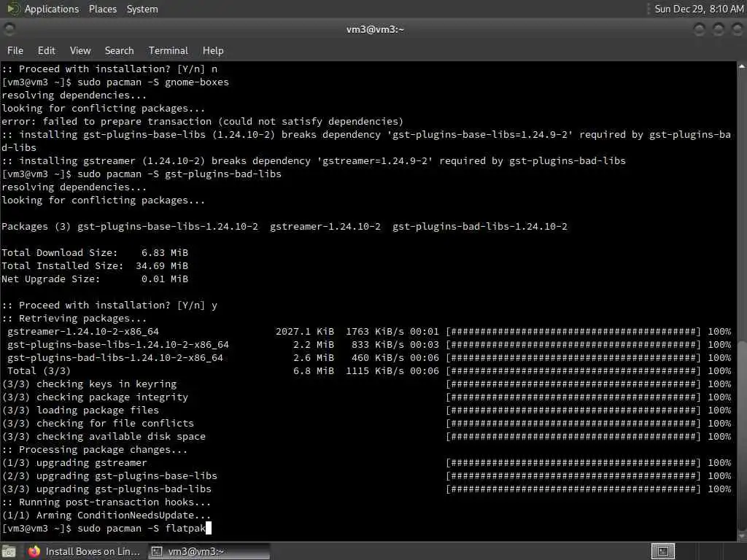The height and width of the screenshot is (560, 747).
Task: Open the Terminal menu
Action: 169,50
